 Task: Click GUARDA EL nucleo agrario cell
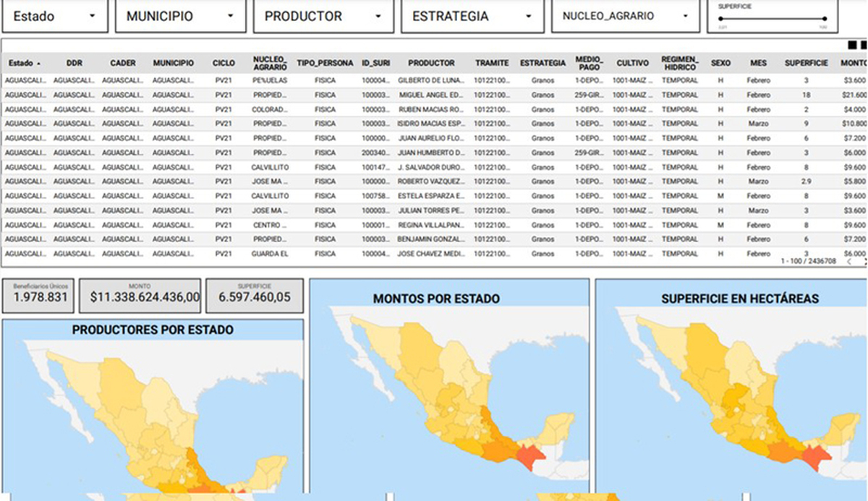click(270, 254)
